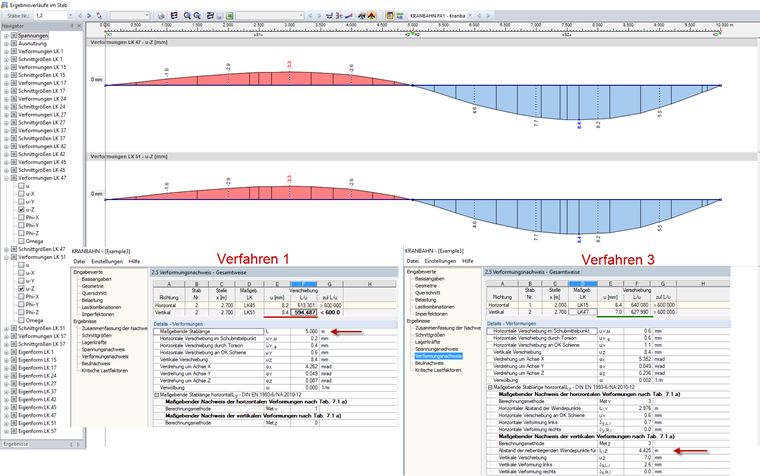Expand the Spannungen tree node
The height and width of the screenshot is (476, 760).
6,35
